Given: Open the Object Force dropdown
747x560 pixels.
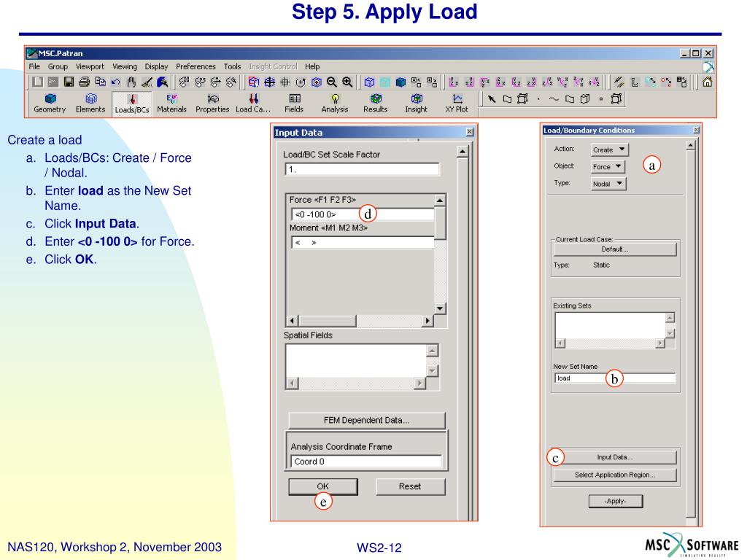Looking at the screenshot, I should [608, 167].
